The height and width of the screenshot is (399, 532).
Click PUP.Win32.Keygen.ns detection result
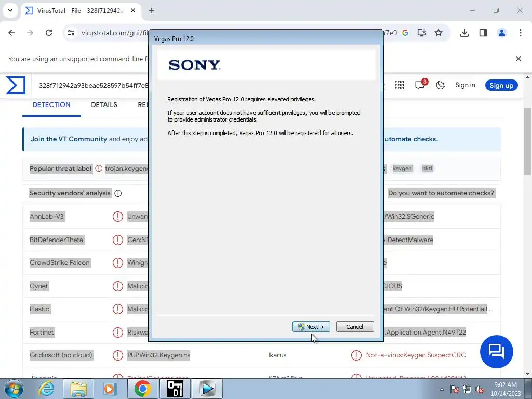[x=159, y=355]
